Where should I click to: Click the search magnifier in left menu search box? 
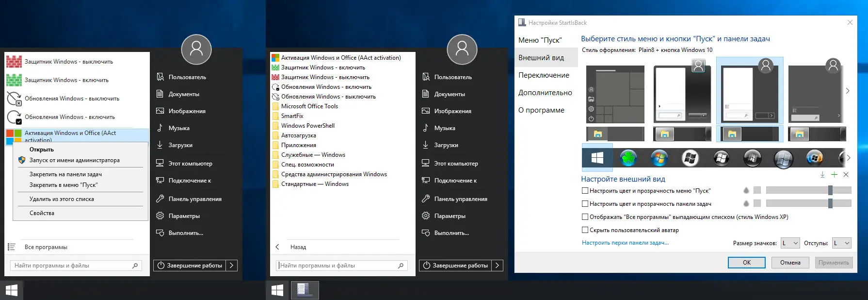(135, 266)
